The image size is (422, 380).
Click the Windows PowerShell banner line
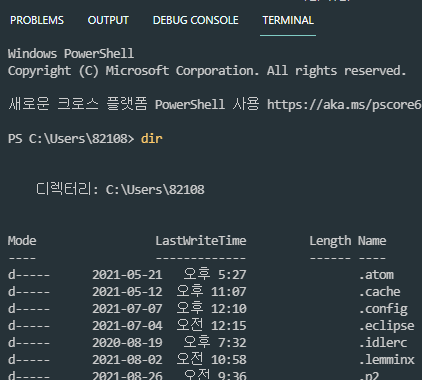point(71,53)
